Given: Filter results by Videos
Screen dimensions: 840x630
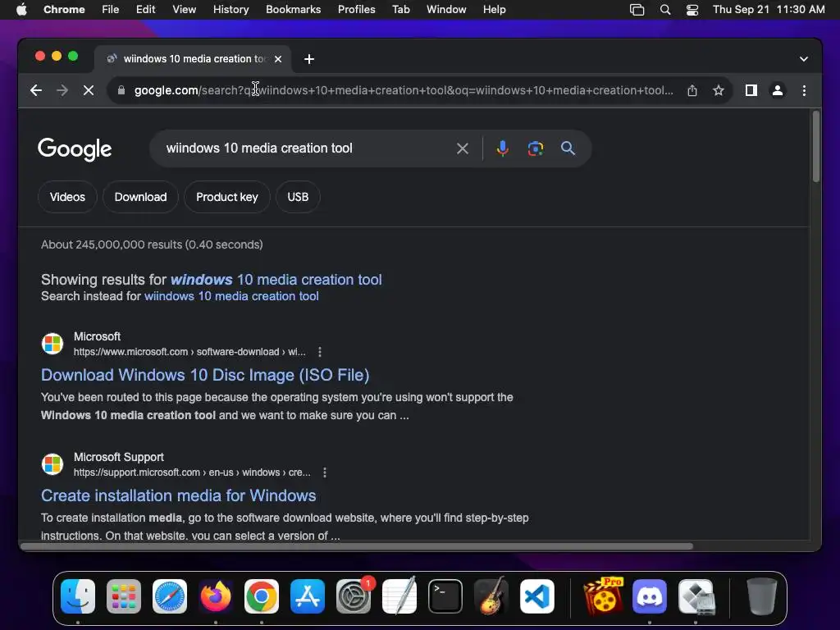Looking at the screenshot, I should pyautogui.click(x=67, y=197).
